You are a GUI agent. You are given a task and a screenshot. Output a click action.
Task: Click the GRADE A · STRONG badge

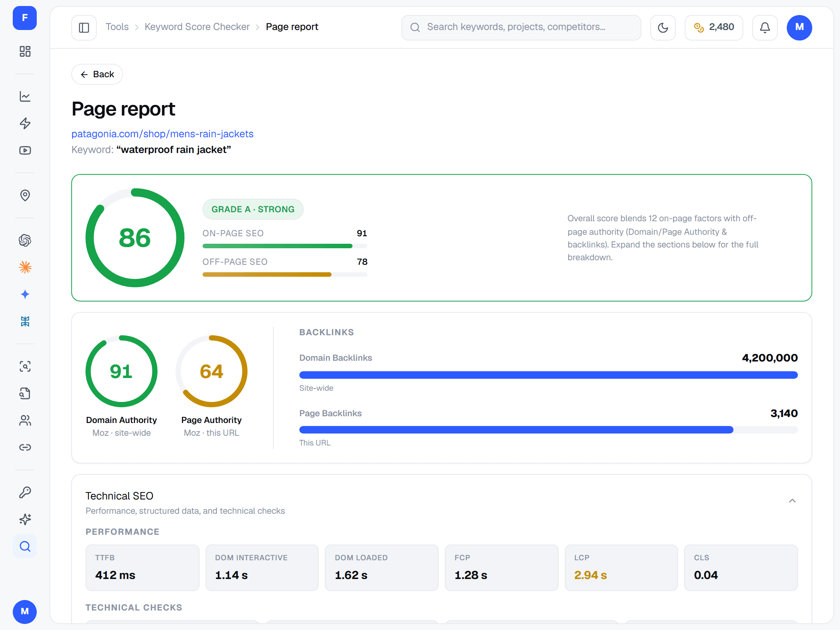coord(253,209)
